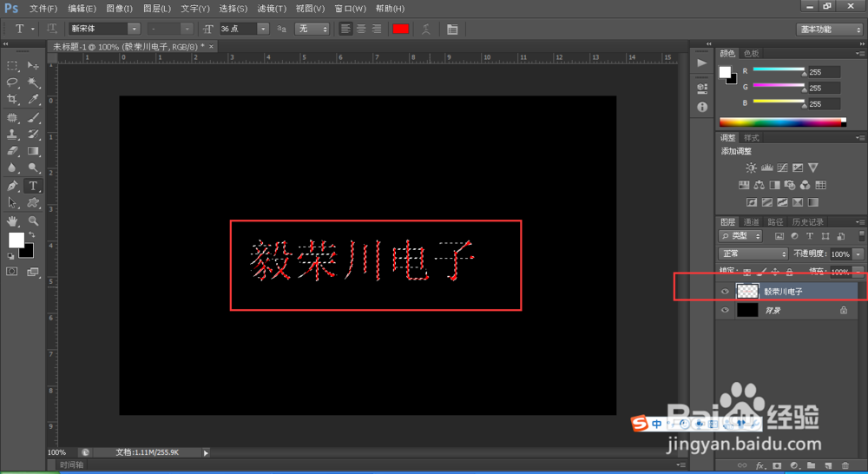Open the 滤镜(T) menu
Viewport: 868px width, 474px height.
(272, 9)
